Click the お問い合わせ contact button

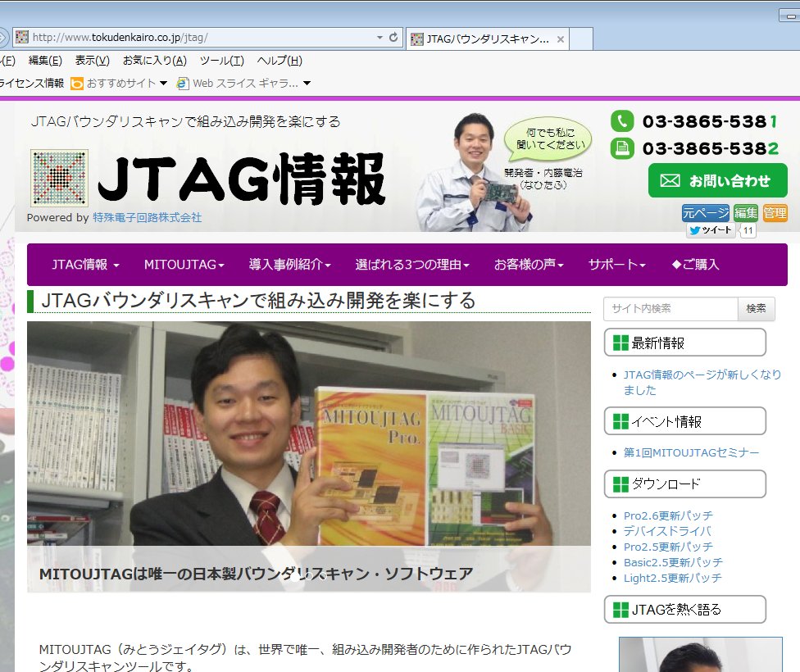tap(717, 180)
